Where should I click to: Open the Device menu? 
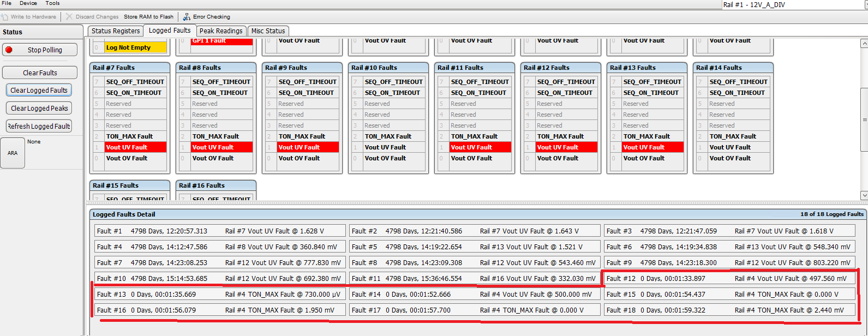tap(28, 3)
